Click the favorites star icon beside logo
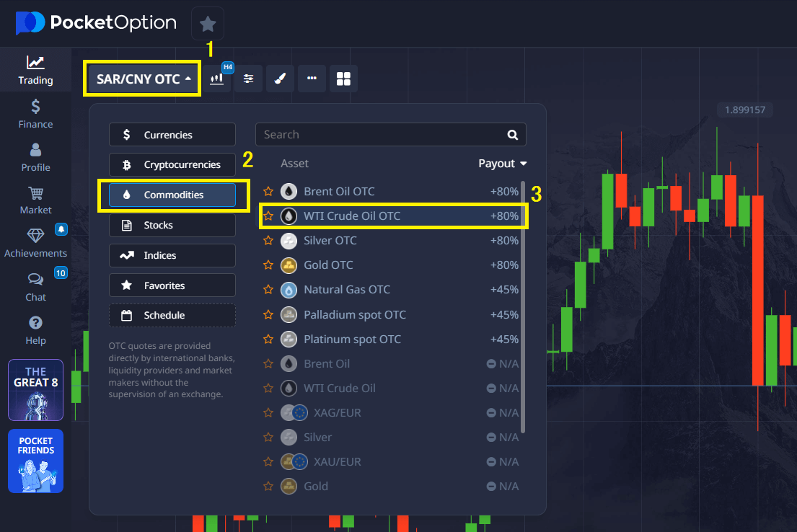The image size is (797, 532). click(x=208, y=24)
